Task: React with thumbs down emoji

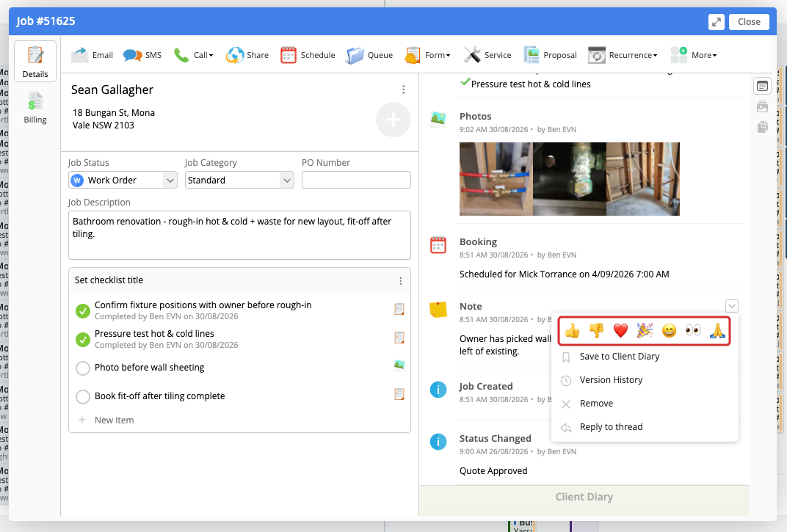Action: [596, 331]
